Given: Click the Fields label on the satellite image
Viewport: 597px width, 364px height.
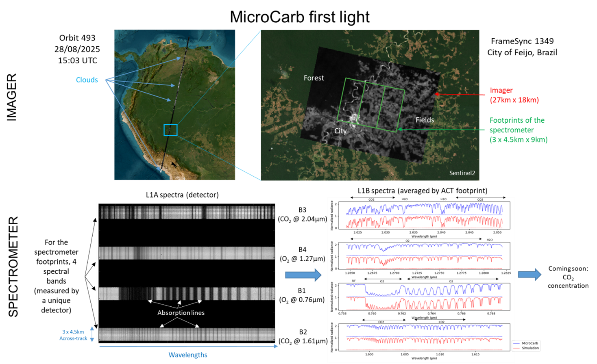Looking at the screenshot, I should pos(425,120).
